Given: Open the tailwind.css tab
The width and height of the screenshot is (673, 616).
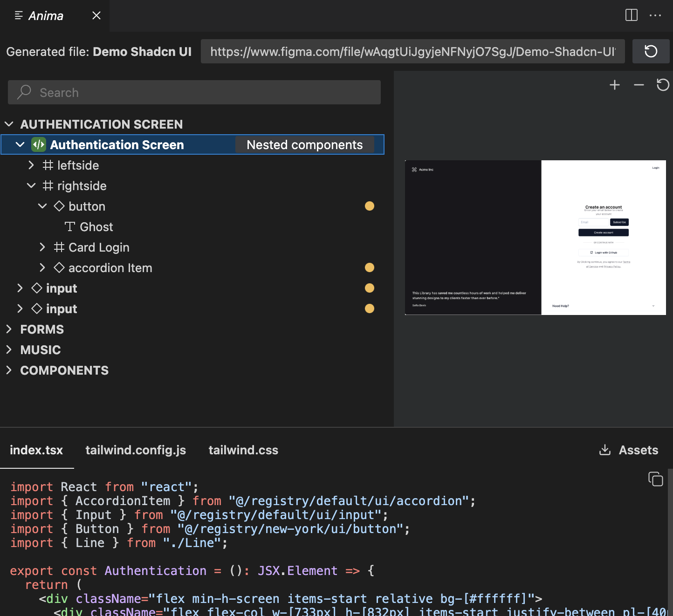Looking at the screenshot, I should pyautogui.click(x=243, y=450).
